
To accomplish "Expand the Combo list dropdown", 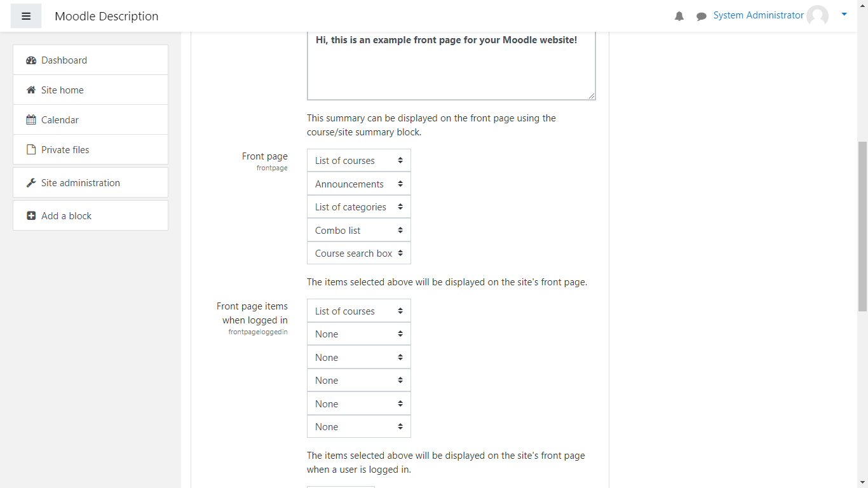I will click(x=358, y=230).
